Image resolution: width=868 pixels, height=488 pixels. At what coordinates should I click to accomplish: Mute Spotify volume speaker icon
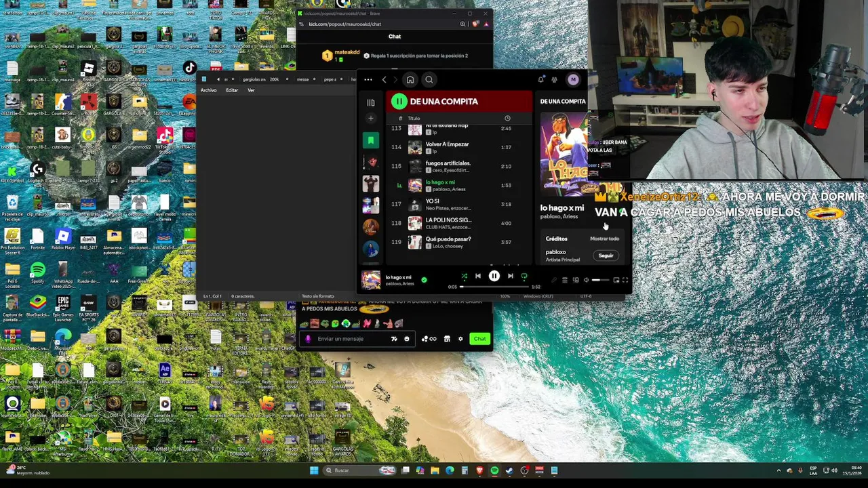[x=586, y=280]
